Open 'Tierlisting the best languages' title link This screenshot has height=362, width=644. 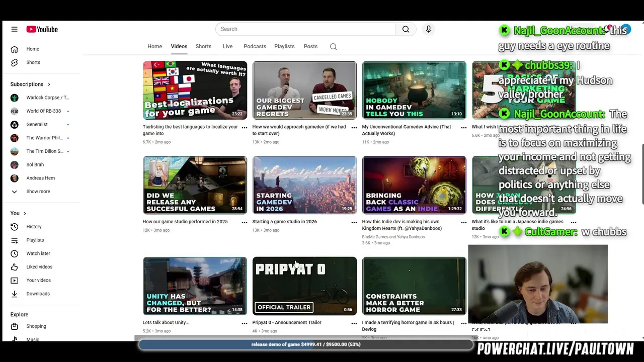[x=190, y=130]
